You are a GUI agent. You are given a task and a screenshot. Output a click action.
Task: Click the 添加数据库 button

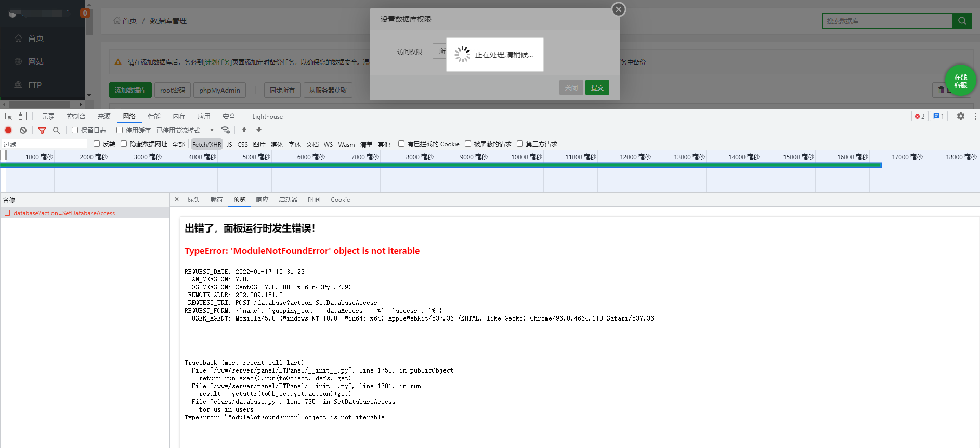(x=130, y=90)
